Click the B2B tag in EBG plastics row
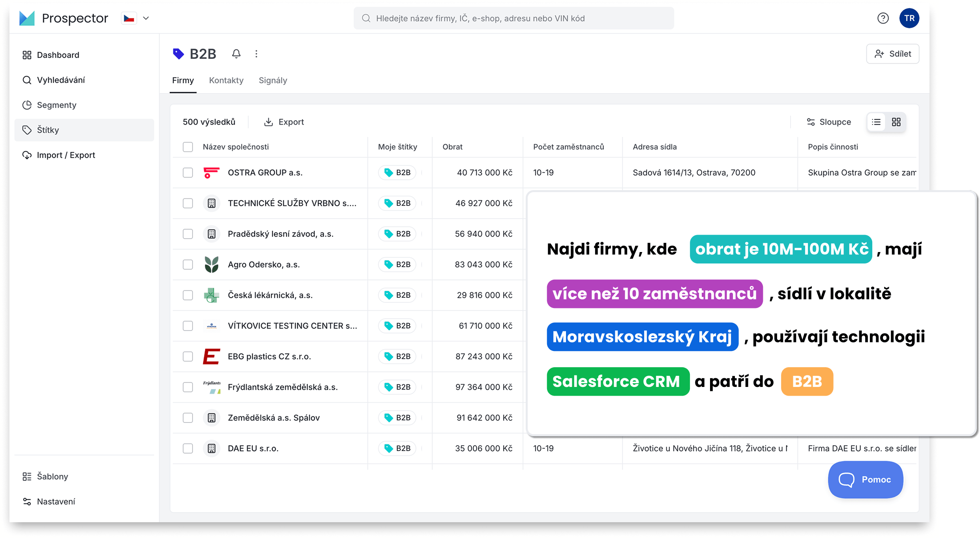 point(397,357)
